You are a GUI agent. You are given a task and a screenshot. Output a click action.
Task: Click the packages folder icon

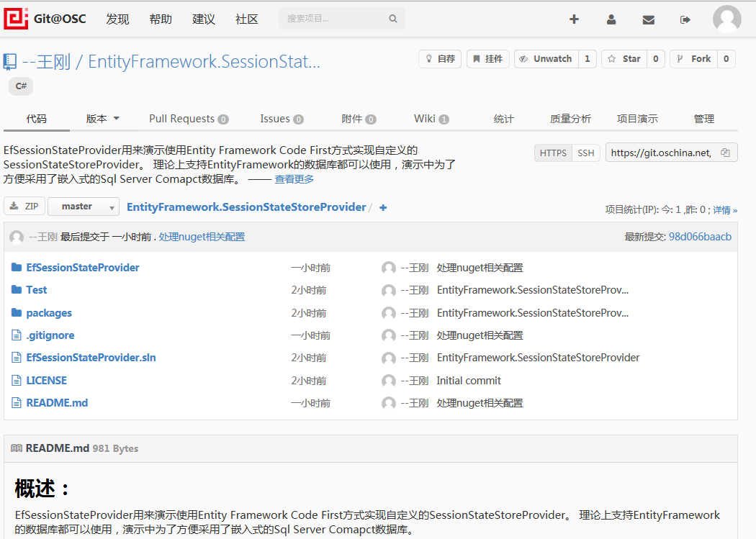(17, 312)
